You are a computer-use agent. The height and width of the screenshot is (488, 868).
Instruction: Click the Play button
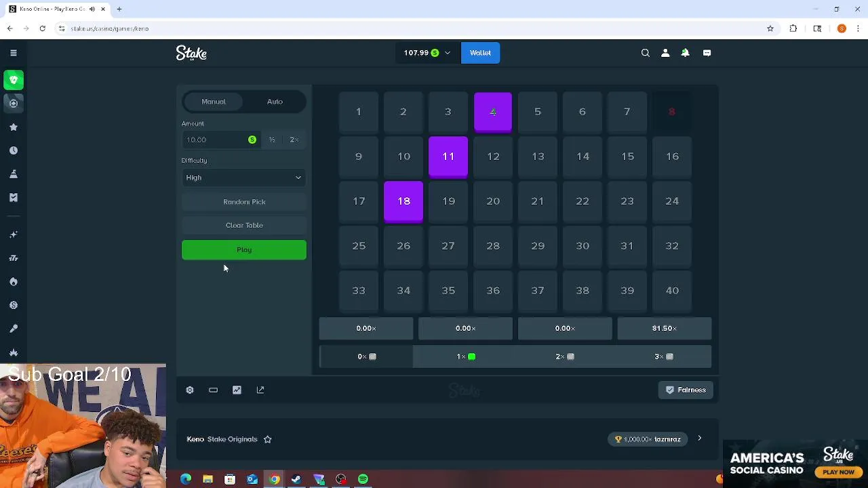click(244, 250)
